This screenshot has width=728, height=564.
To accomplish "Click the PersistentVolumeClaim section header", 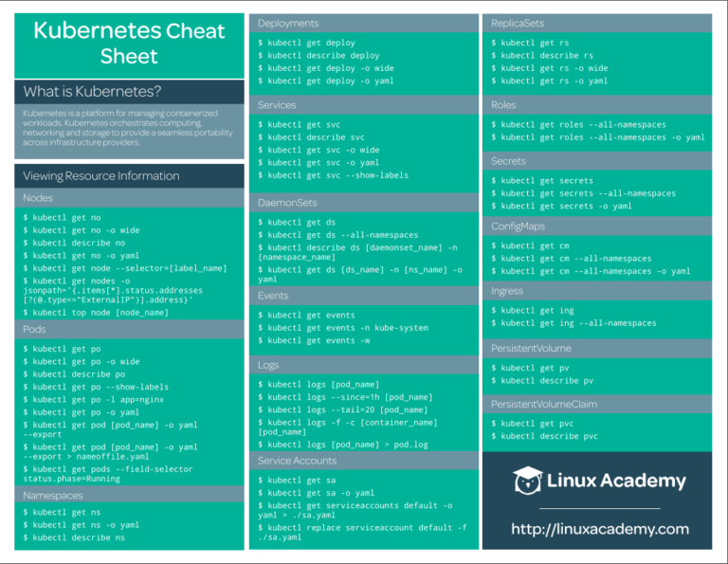I will [543, 404].
